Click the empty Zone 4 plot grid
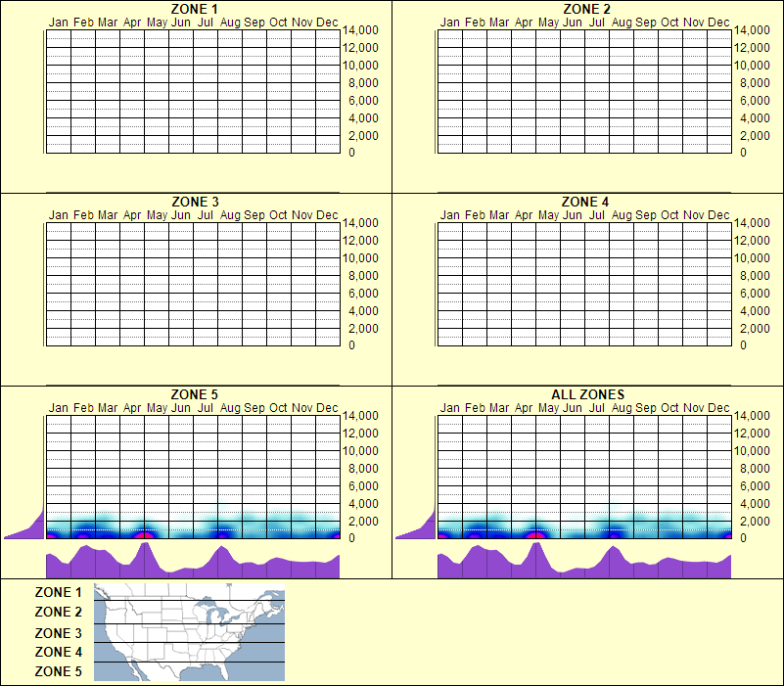This screenshot has width=784, height=686. (577, 284)
